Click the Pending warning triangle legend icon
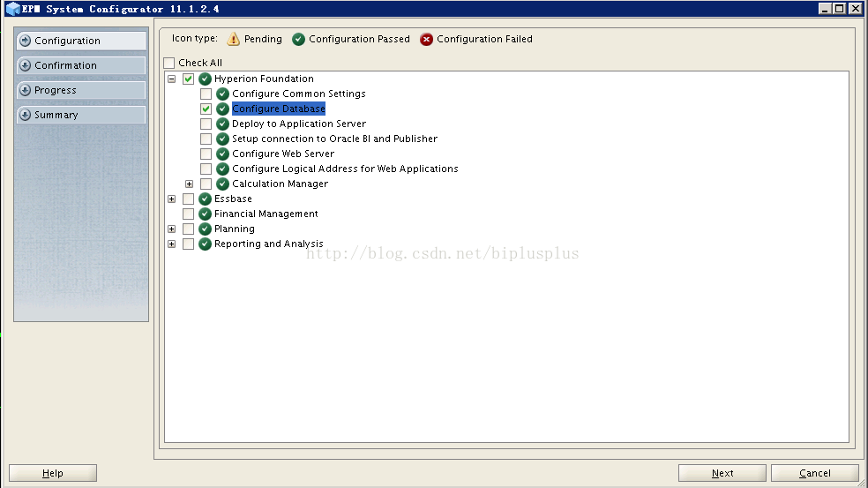Image resolution: width=868 pixels, height=488 pixels. [x=234, y=39]
